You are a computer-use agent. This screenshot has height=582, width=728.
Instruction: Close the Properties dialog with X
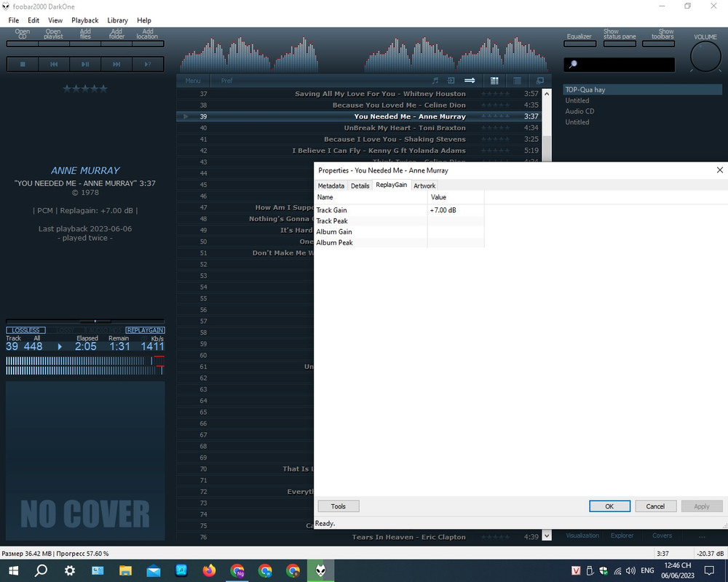720,170
